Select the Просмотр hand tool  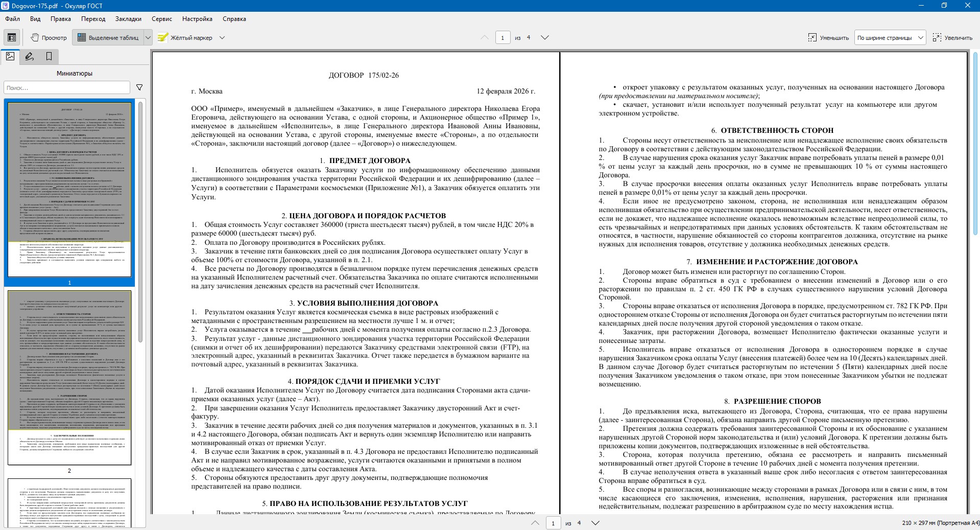click(49, 37)
